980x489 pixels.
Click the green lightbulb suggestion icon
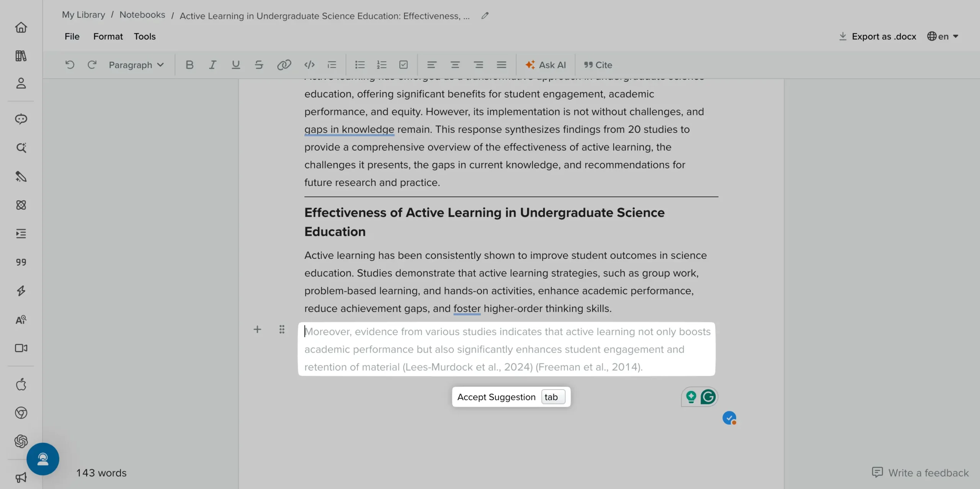691,397
